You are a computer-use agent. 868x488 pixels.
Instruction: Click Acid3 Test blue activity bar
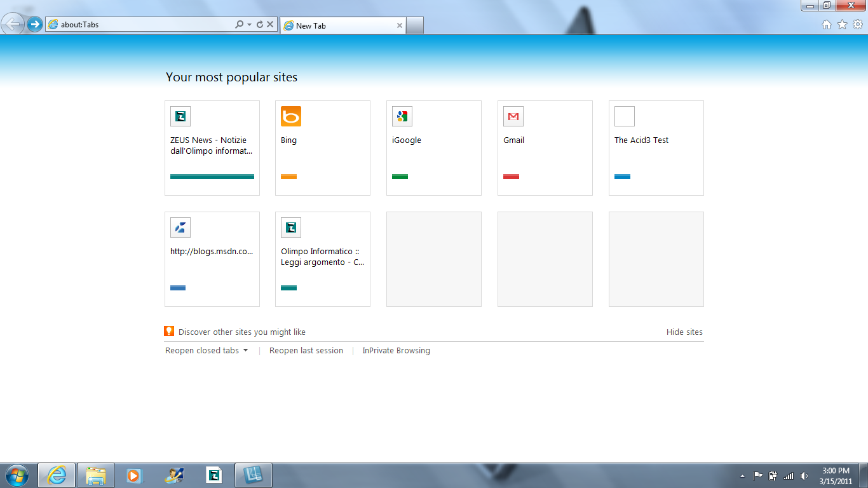coord(622,177)
